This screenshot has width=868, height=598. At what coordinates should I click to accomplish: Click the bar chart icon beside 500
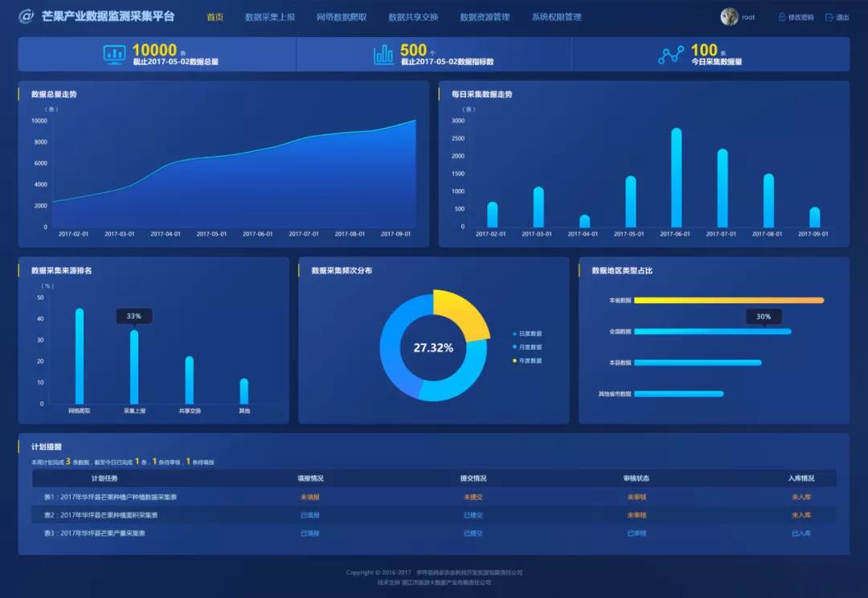pos(383,55)
